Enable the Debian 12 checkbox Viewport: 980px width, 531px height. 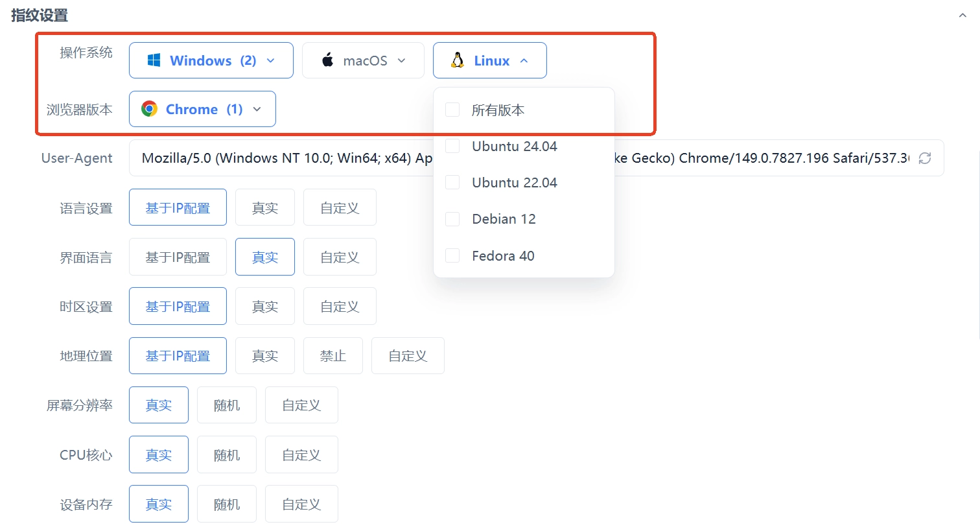pyautogui.click(x=452, y=219)
